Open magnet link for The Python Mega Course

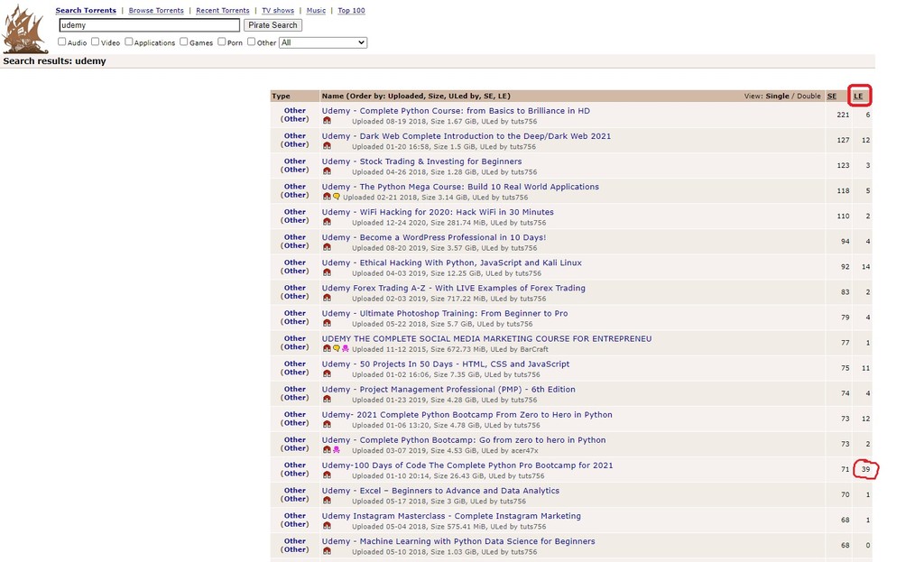327,197
